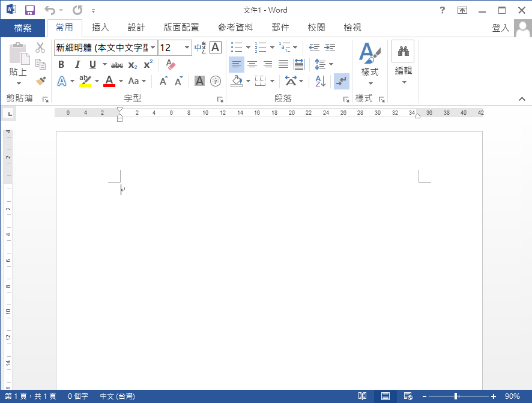The width and height of the screenshot is (532, 403).
Task: Expand the font size dropdown arrow
Action: (187, 47)
